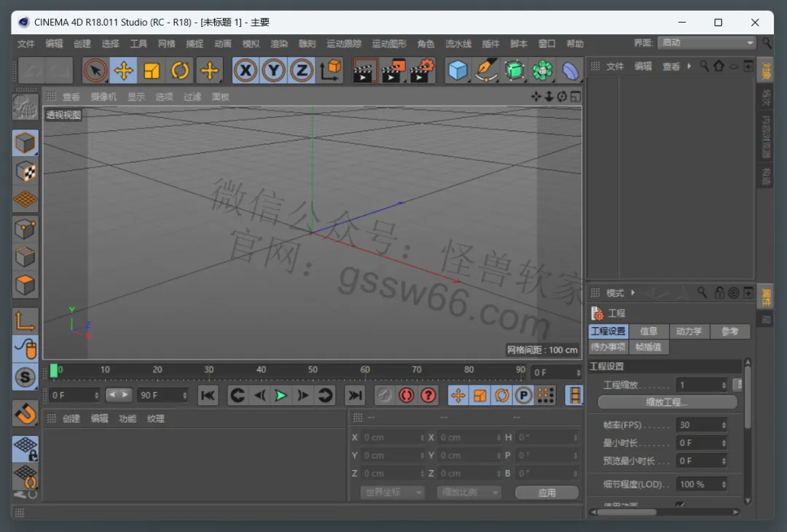Open the 缩放比例 dropdown
The height and width of the screenshot is (532, 787).
[x=469, y=493]
